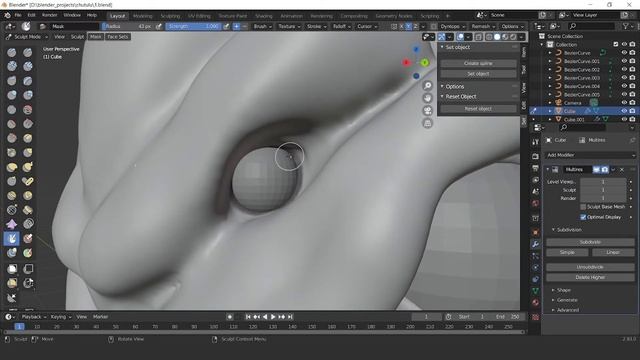Expand BezierCurve.003 tree row

tap(550, 78)
